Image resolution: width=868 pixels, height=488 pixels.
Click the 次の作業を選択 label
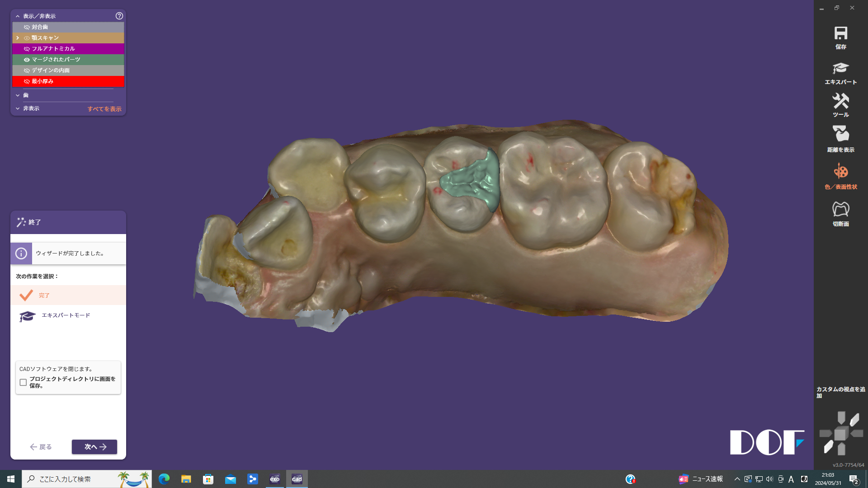tap(37, 276)
